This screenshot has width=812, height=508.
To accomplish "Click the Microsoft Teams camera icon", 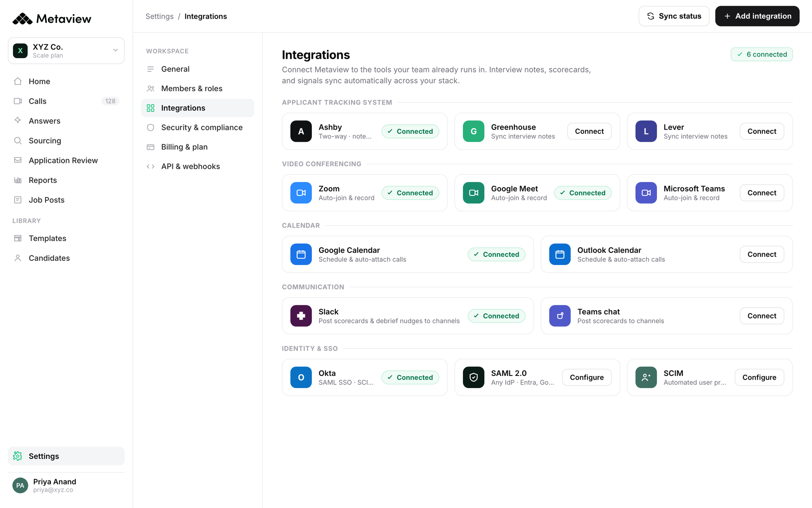I will (x=646, y=193).
